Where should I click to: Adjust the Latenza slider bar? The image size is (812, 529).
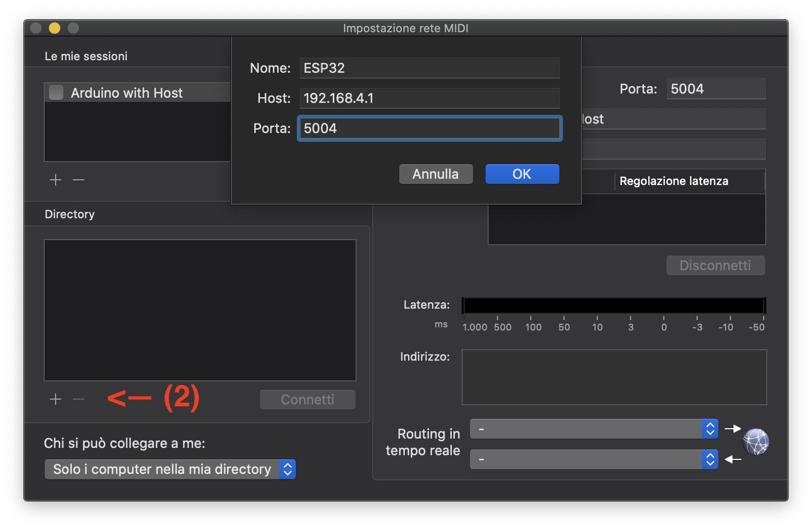point(613,305)
